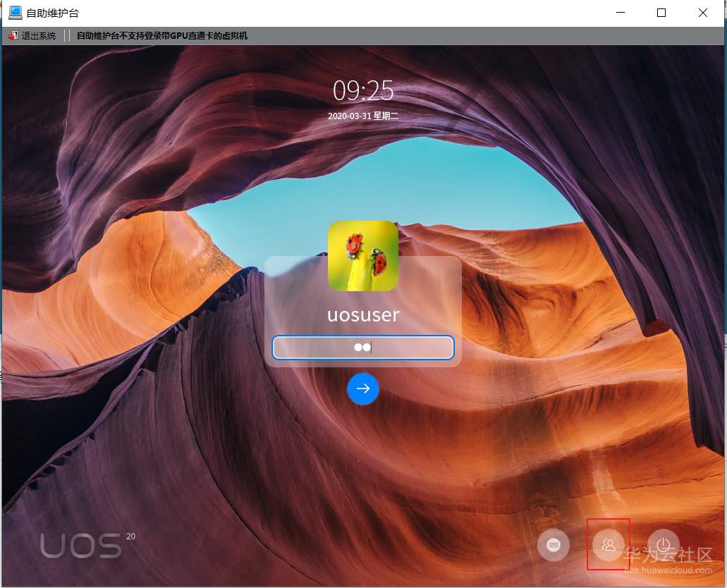Click the uosuser username label
This screenshot has height=588, width=727.
pyautogui.click(x=363, y=315)
